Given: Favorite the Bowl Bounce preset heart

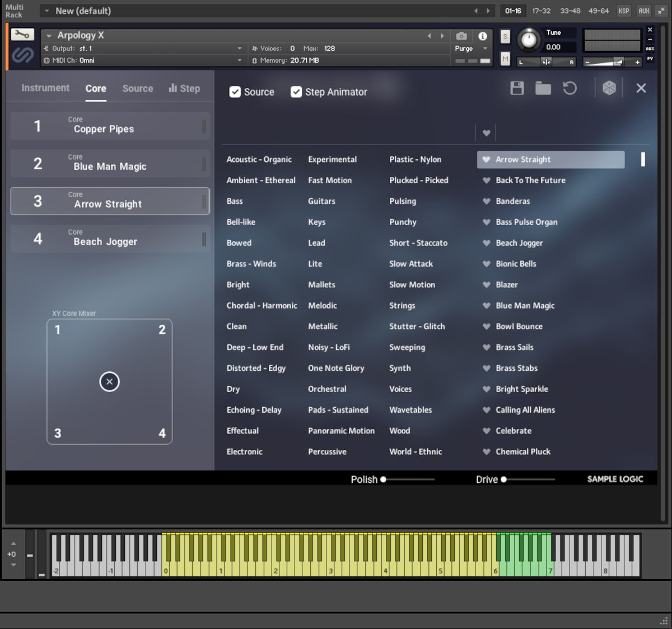Looking at the screenshot, I should coord(486,327).
